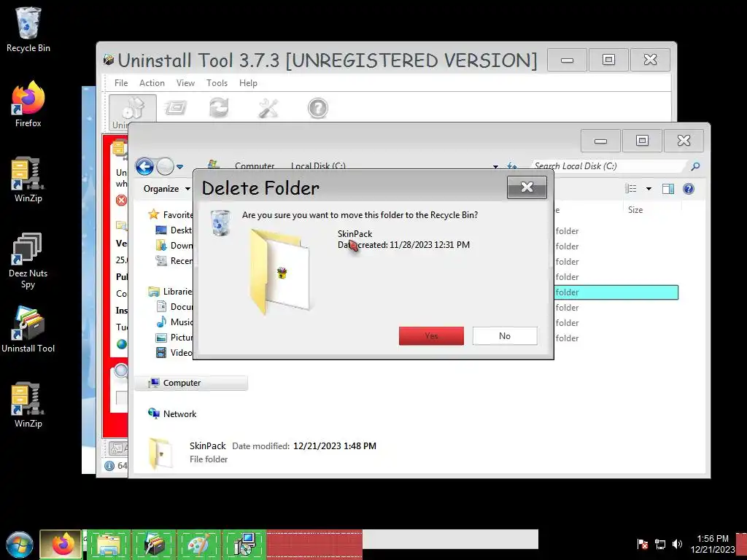Select Downloads in Explorer navigation pane
This screenshot has width=747, height=560.
(x=174, y=245)
